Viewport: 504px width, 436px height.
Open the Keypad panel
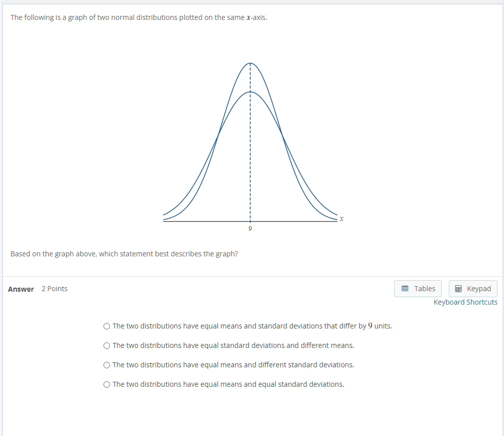tap(473, 288)
